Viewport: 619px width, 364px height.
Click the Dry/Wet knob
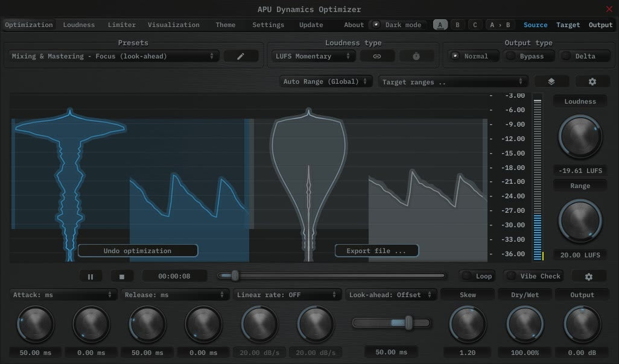pyautogui.click(x=525, y=324)
